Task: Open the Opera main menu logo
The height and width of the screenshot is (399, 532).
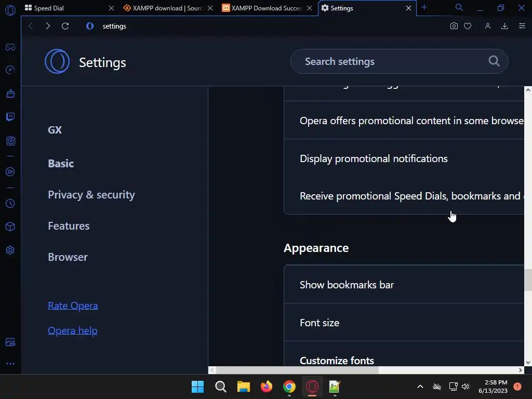Action: click(10, 10)
